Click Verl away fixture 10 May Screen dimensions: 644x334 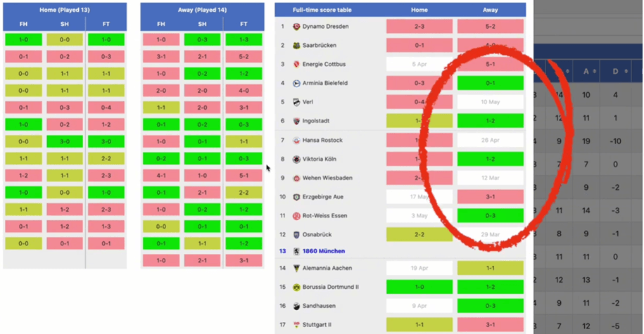(491, 102)
